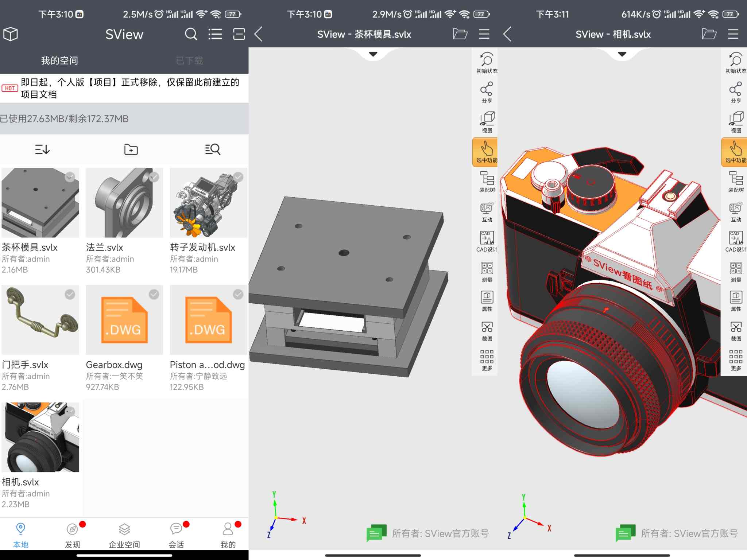Tap the 3D cube icon in SView header
The height and width of the screenshot is (560, 747).
(x=11, y=34)
